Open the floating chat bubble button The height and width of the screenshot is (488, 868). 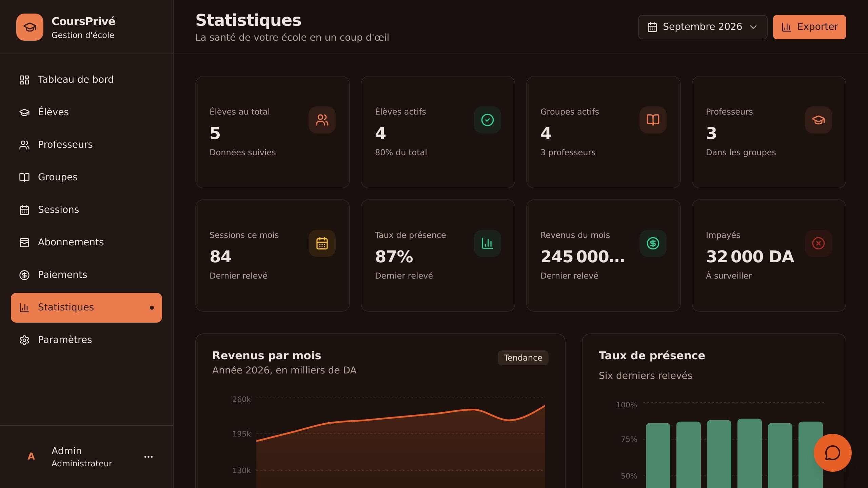click(x=832, y=453)
